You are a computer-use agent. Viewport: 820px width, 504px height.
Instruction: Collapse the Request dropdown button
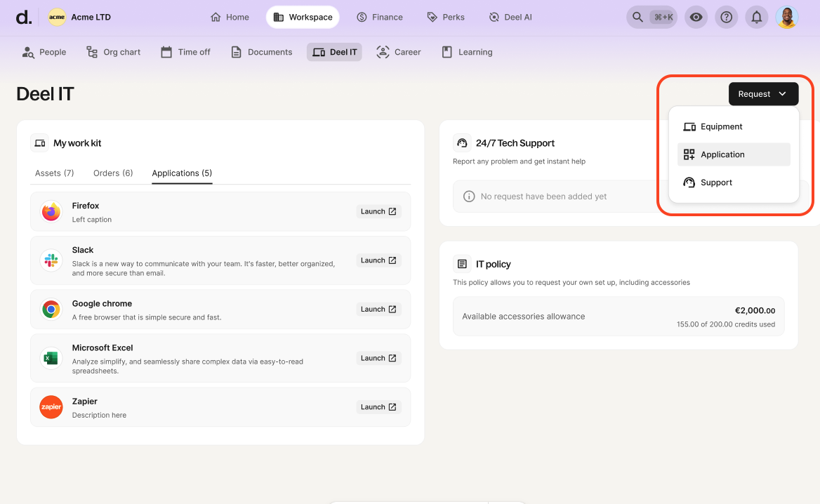(763, 94)
